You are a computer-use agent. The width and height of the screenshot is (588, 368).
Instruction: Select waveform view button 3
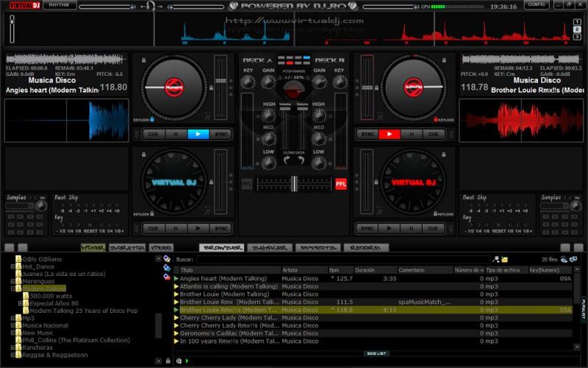click(x=577, y=37)
